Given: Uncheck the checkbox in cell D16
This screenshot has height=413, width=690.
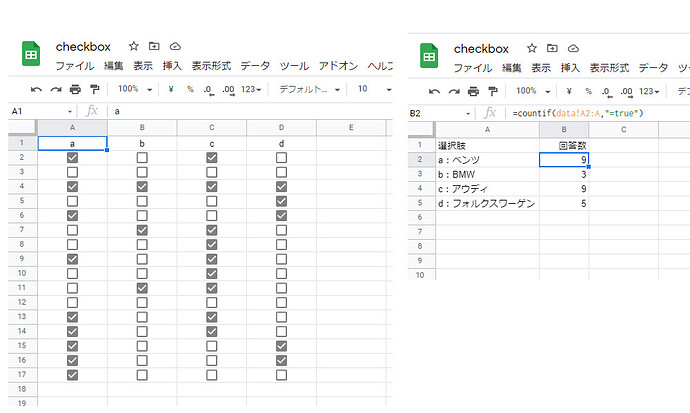Looking at the screenshot, I should [281, 361].
